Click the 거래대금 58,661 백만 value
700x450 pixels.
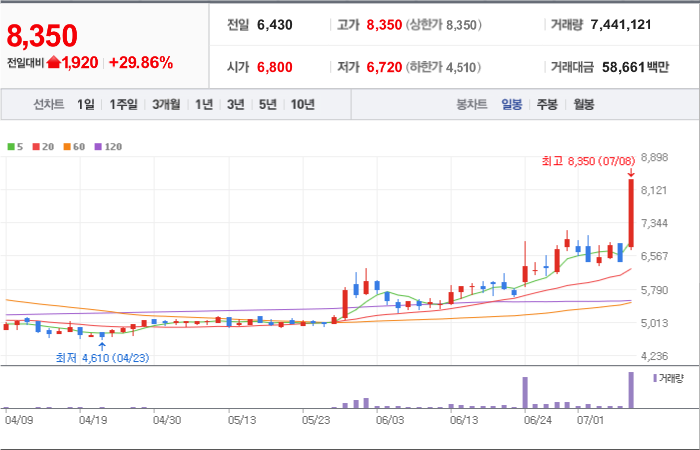coord(635,67)
